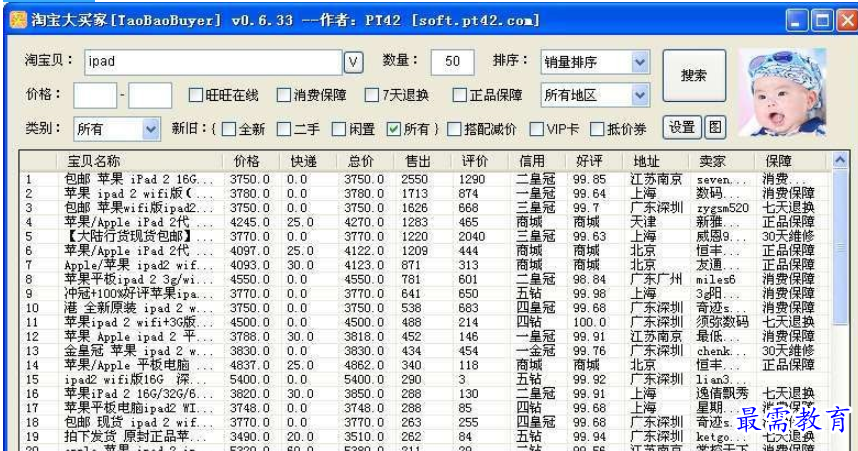Select row 16 item 苹果iPad 2 16G/32G/6

(x=138, y=394)
